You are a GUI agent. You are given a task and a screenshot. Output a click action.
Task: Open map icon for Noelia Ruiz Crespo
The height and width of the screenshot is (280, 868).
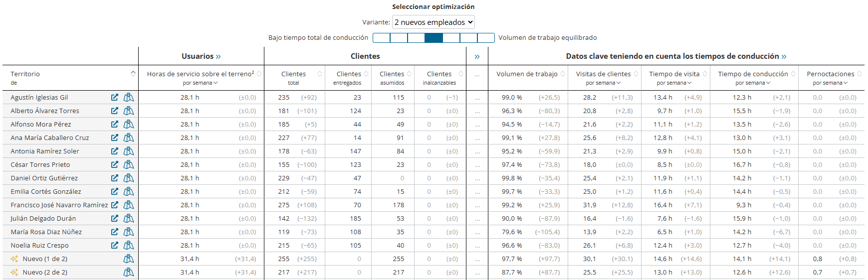(129, 245)
